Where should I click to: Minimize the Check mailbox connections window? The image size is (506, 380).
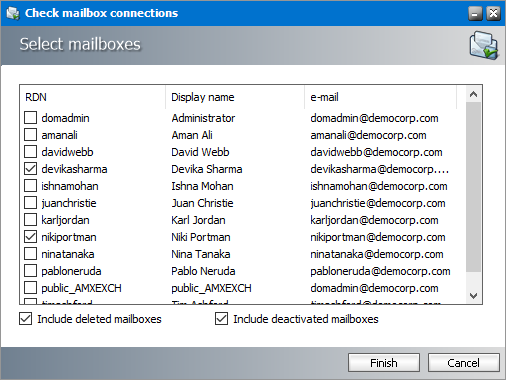point(475,14)
